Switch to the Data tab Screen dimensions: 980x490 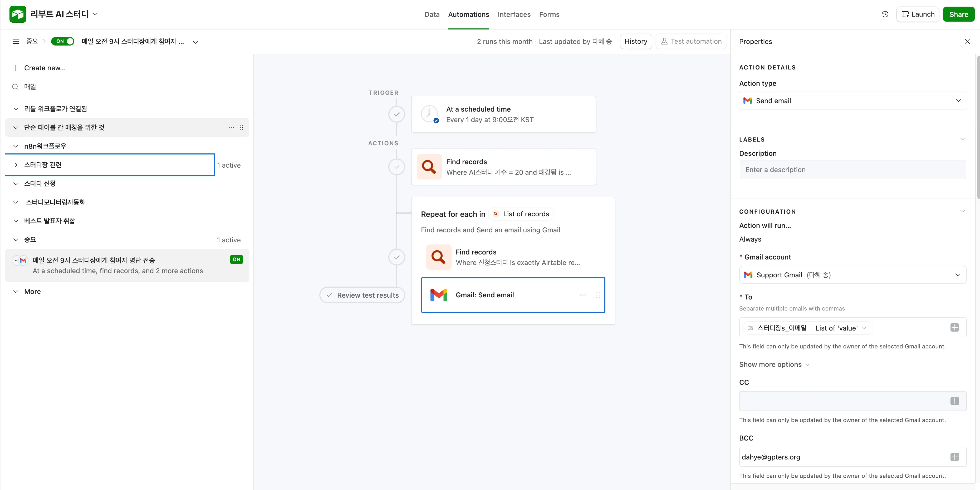tap(432, 14)
